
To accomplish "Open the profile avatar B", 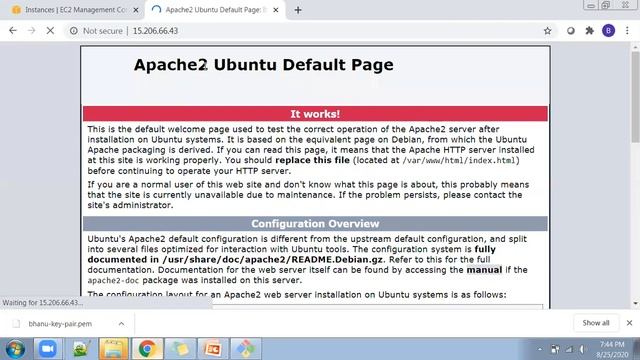I will [x=608, y=31].
